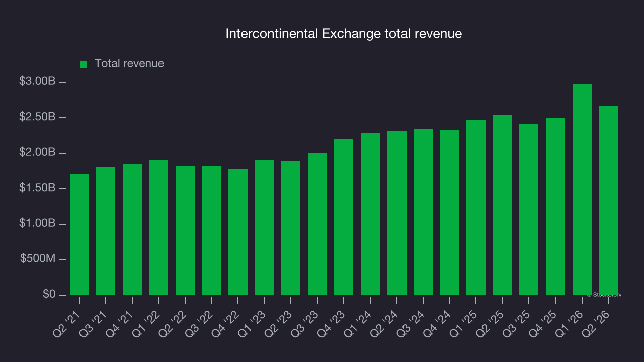Select the Total revenue legend label
644x362 pixels.
(x=129, y=64)
